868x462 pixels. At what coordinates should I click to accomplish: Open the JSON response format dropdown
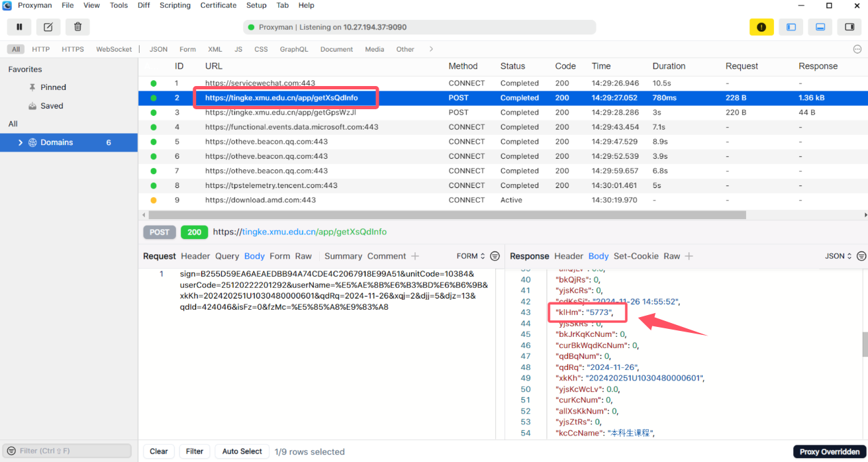(x=839, y=256)
